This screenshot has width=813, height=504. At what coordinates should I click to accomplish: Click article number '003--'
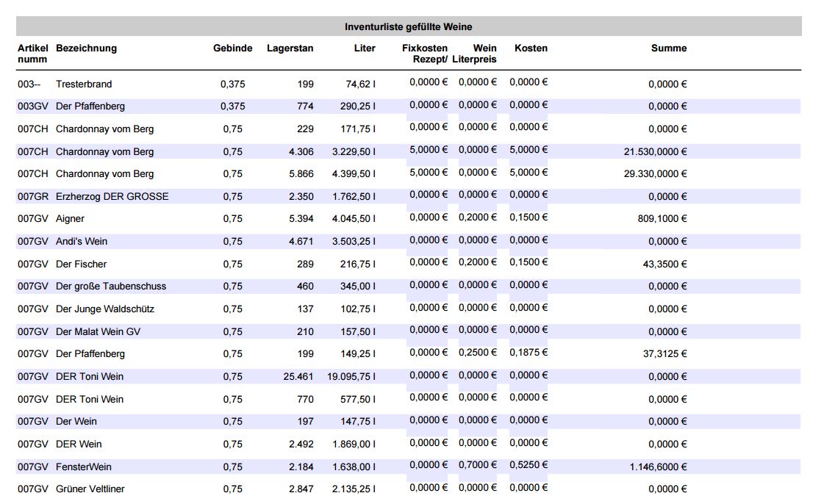click(29, 84)
